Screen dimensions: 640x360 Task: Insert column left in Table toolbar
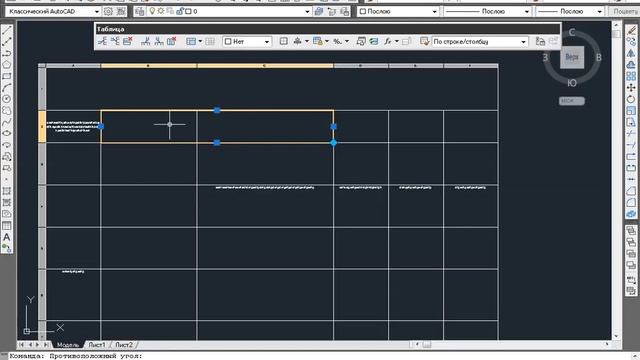point(145,41)
